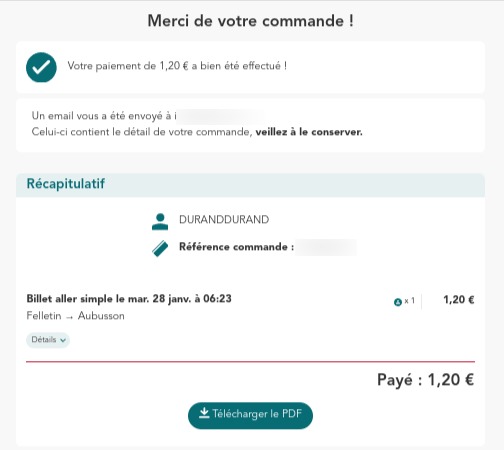
Task: Select the DURANDDURAND passenger name
Action: coord(224,220)
